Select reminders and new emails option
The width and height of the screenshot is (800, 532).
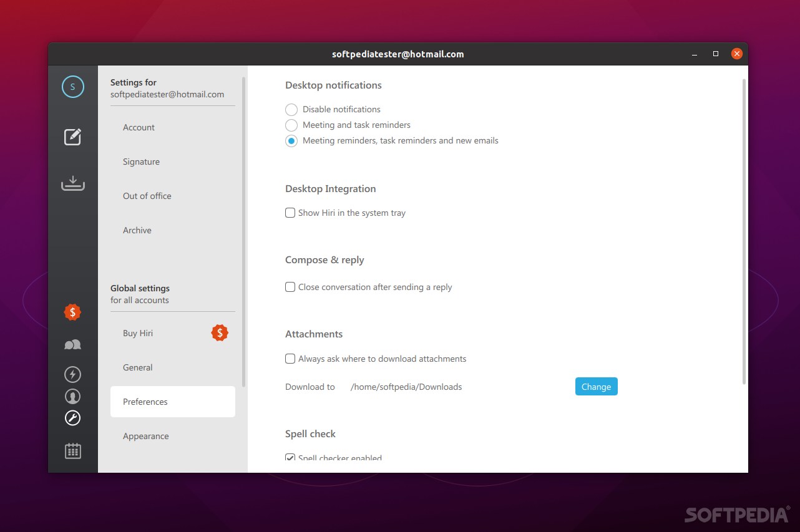291,141
